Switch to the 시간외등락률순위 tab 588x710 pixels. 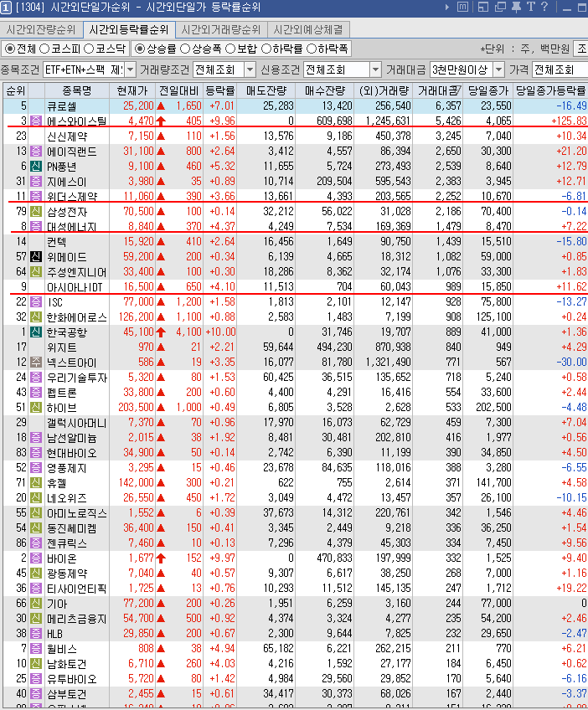129,29
